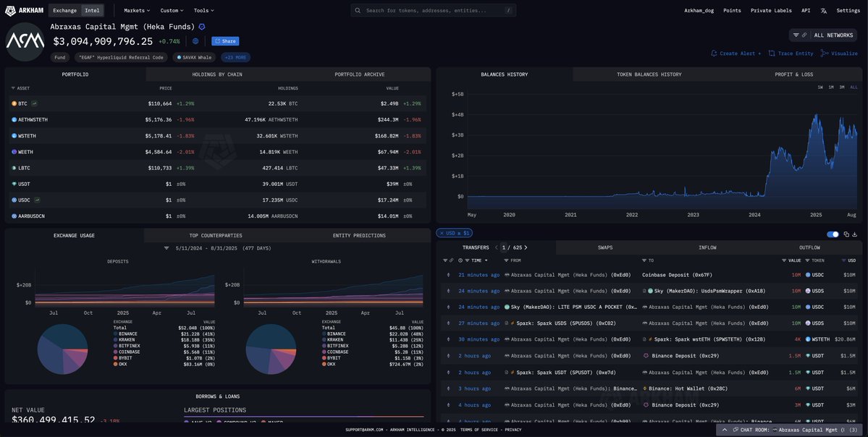Open the Terms of Service link
The width and height of the screenshot is (868, 437).
tap(479, 430)
